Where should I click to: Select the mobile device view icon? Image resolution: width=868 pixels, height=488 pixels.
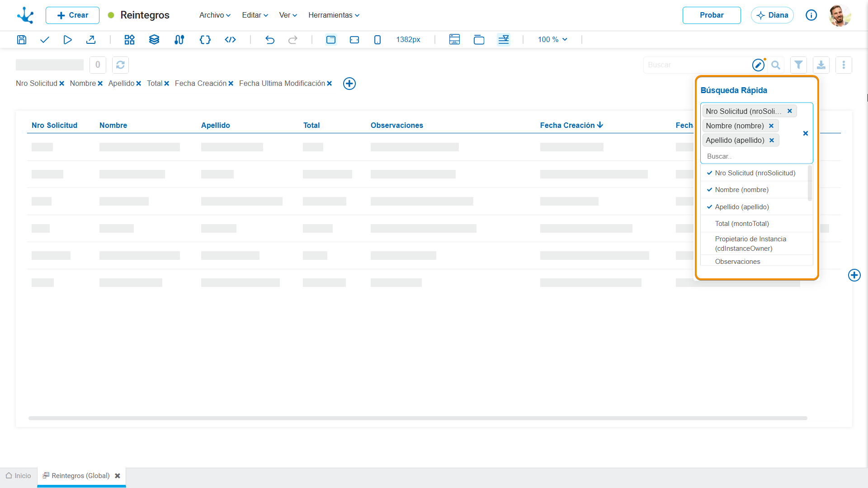click(x=377, y=40)
